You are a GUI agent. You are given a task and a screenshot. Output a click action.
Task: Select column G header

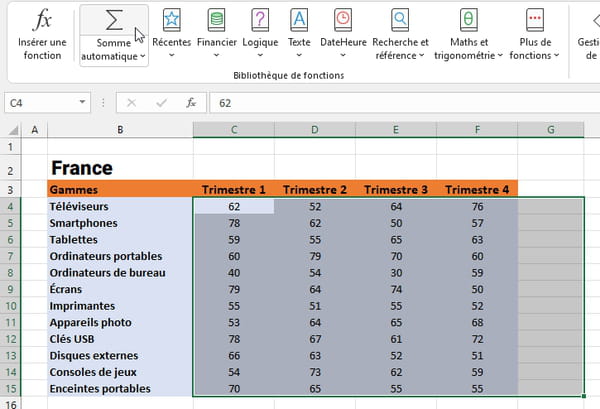point(551,130)
